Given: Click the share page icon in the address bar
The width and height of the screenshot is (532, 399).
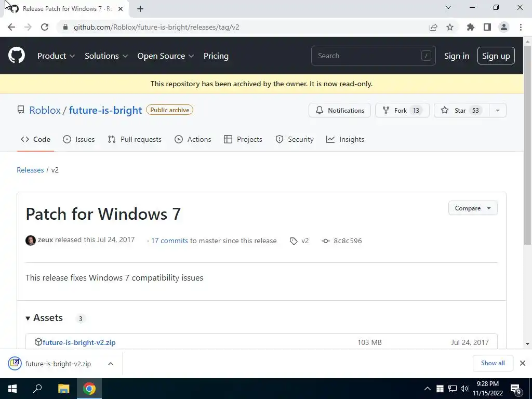Looking at the screenshot, I should click(x=433, y=27).
